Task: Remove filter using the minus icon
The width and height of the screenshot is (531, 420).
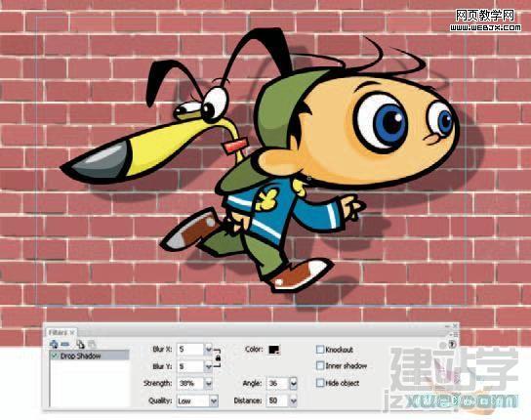Action: [x=65, y=345]
